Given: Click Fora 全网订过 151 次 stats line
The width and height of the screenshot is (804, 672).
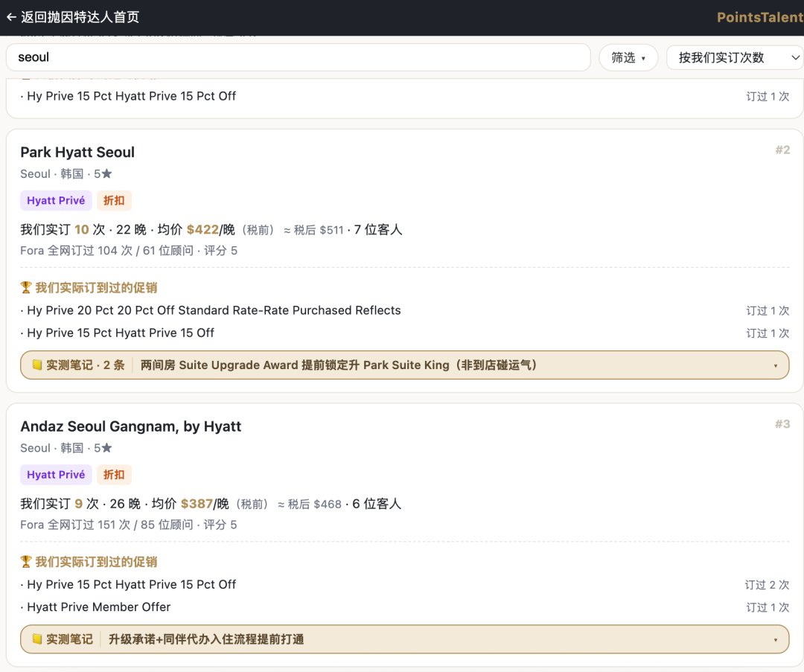Looking at the screenshot, I should point(129,525).
